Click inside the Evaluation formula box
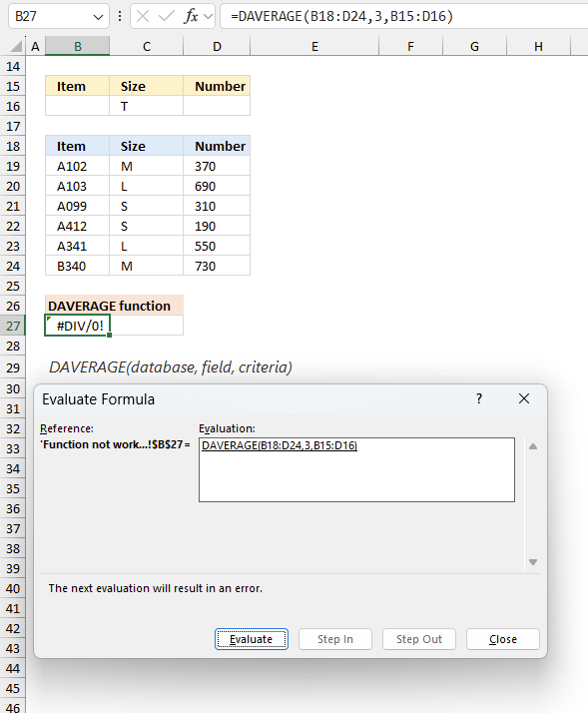The width and height of the screenshot is (588, 713). tap(356, 469)
